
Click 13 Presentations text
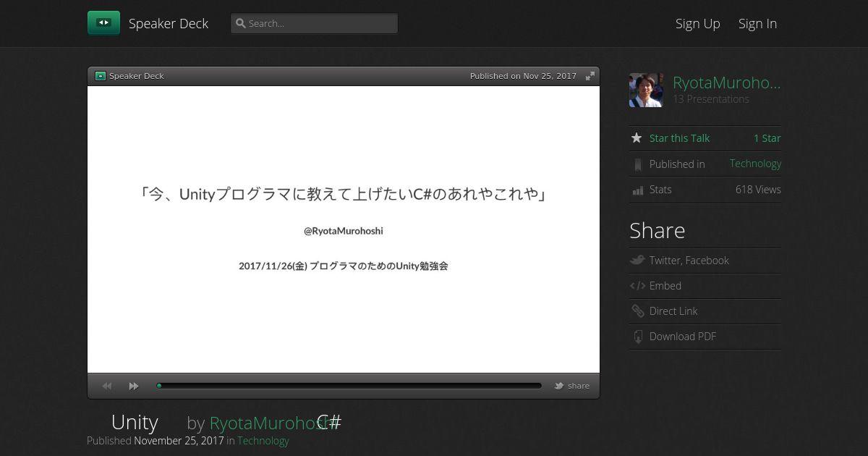[x=711, y=99]
